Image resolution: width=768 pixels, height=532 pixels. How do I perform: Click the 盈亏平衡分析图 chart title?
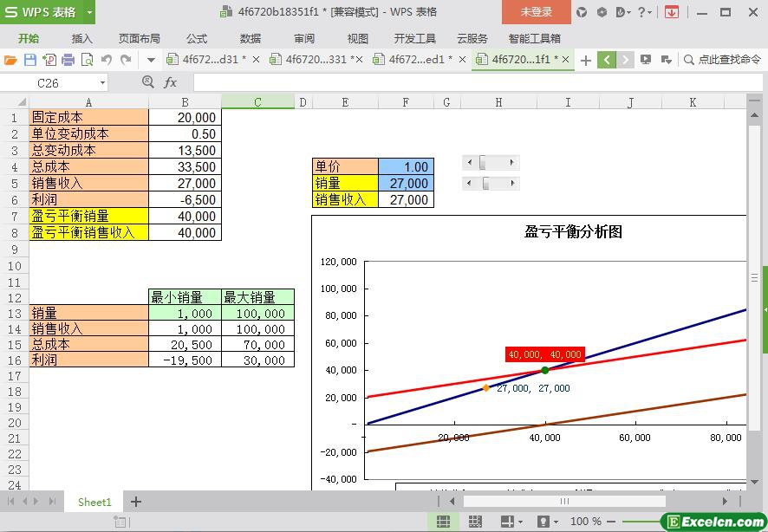pos(573,231)
